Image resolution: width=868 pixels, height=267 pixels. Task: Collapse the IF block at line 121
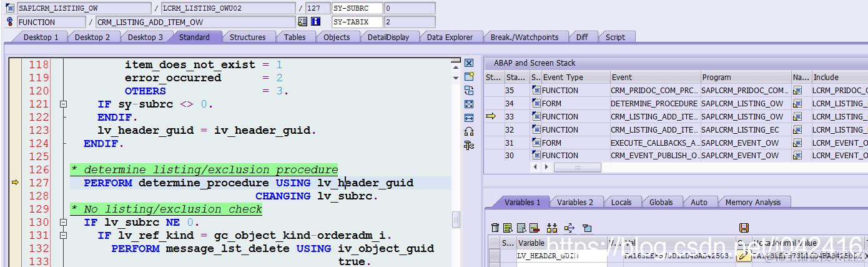pyautogui.click(x=63, y=104)
